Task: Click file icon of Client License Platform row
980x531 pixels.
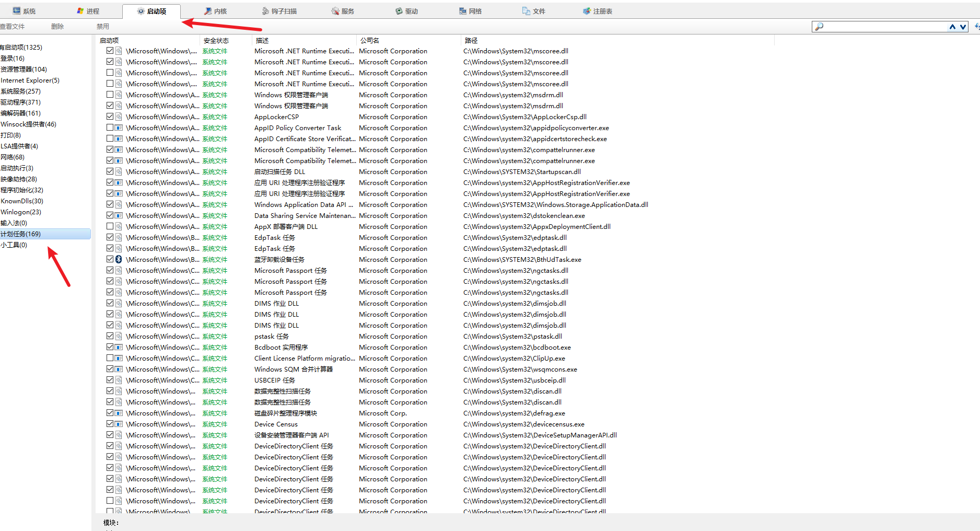Action: (119, 358)
